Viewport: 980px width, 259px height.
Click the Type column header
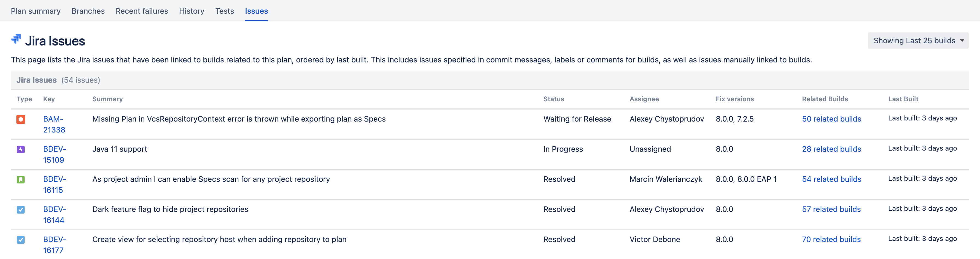[24, 99]
